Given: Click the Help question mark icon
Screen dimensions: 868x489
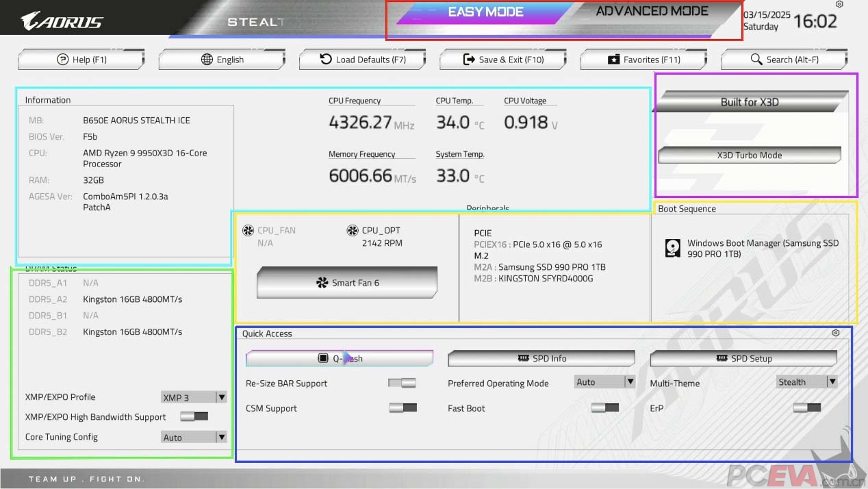Looking at the screenshot, I should pyautogui.click(x=63, y=60).
